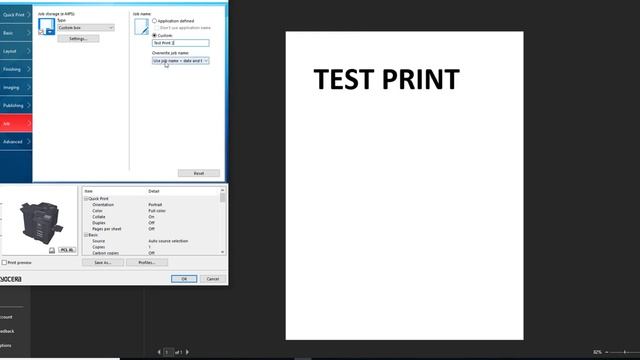The height and width of the screenshot is (360, 640).
Task: Collapse the Quick Print tree group
Action: point(86,198)
